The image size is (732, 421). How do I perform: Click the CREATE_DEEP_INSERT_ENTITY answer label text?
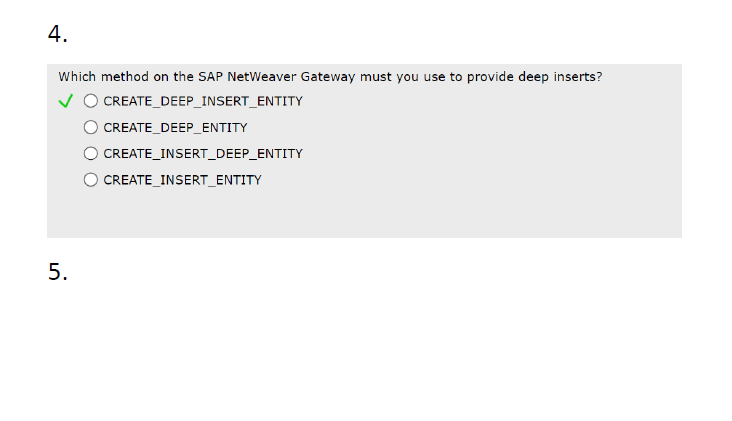pos(203,101)
